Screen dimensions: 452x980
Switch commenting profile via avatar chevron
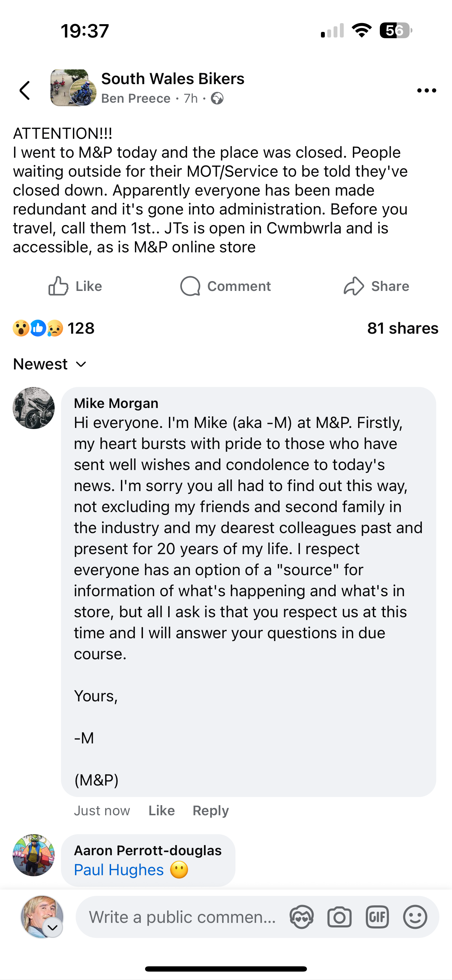(53, 927)
